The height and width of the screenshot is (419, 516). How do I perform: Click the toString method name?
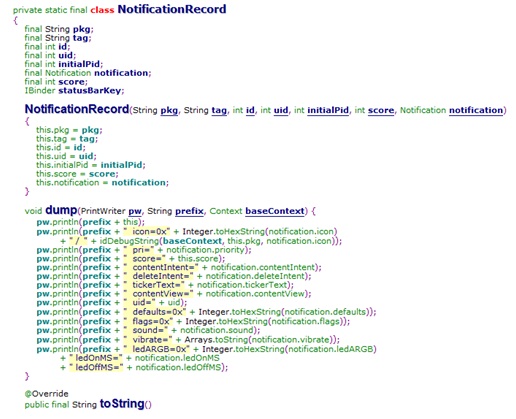(122, 404)
